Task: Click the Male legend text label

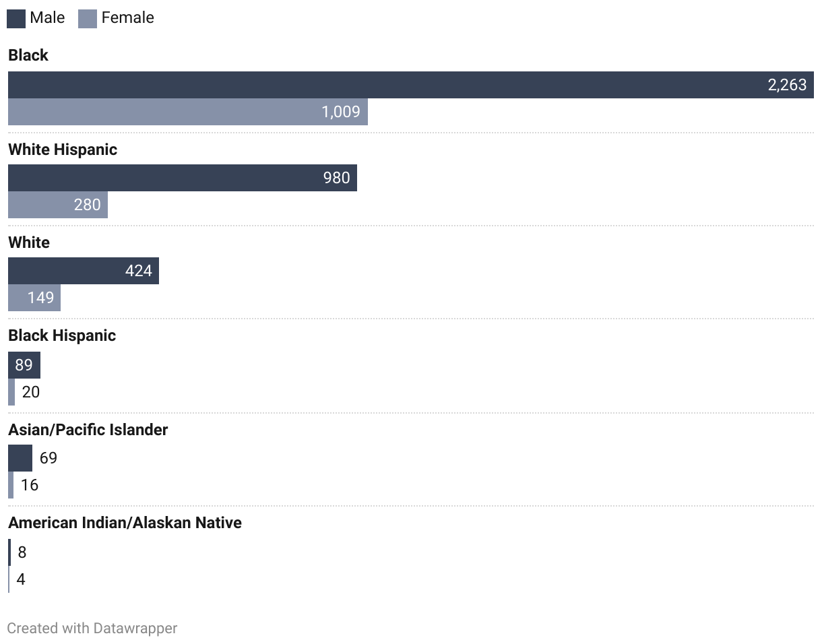Action: click(x=47, y=18)
